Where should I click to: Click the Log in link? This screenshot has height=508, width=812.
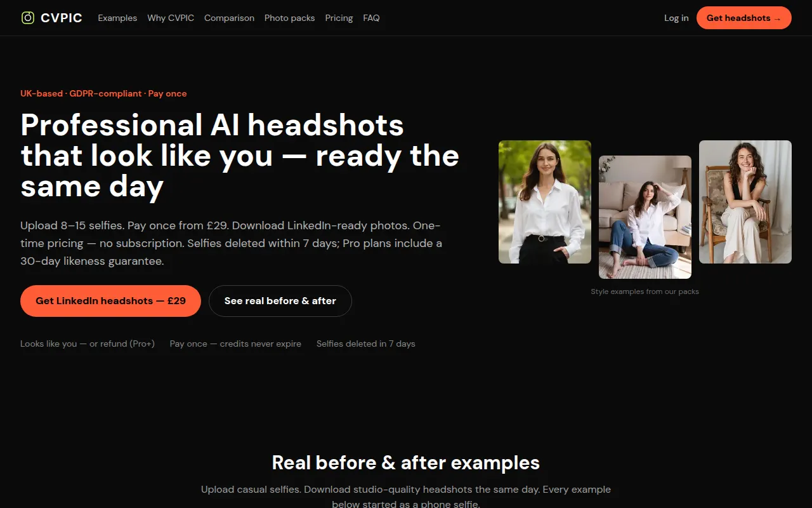tap(676, 18)
